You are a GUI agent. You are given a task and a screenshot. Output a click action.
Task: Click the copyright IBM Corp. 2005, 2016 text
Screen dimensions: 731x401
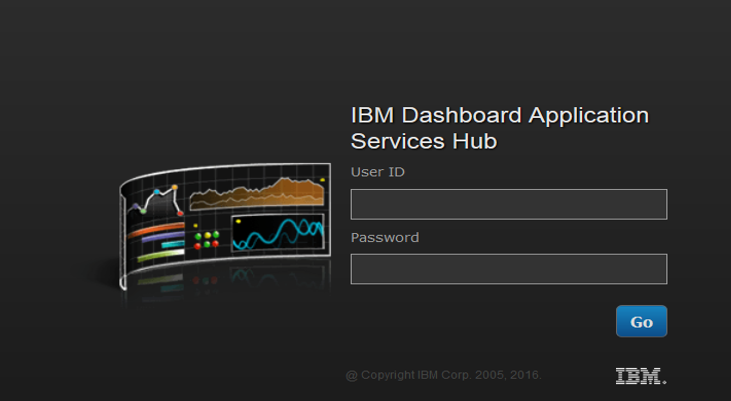click(443, 375)
